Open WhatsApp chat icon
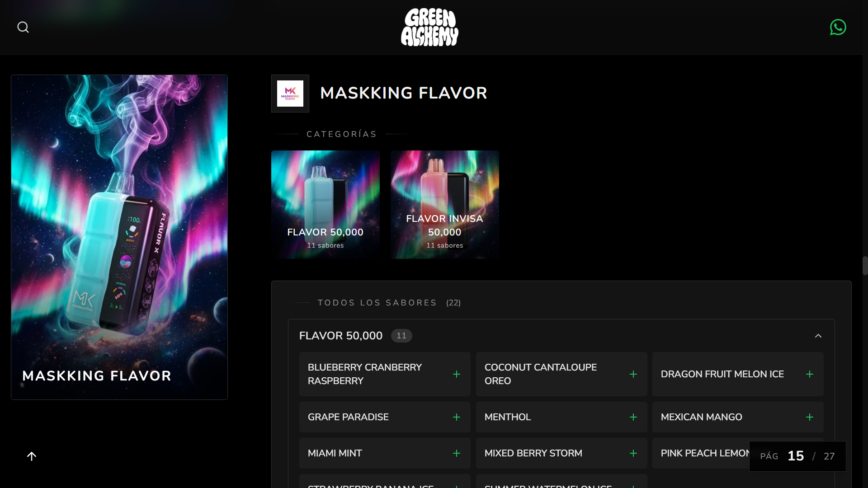Screen dimensions: 868x488 click(x=838, y=27)
